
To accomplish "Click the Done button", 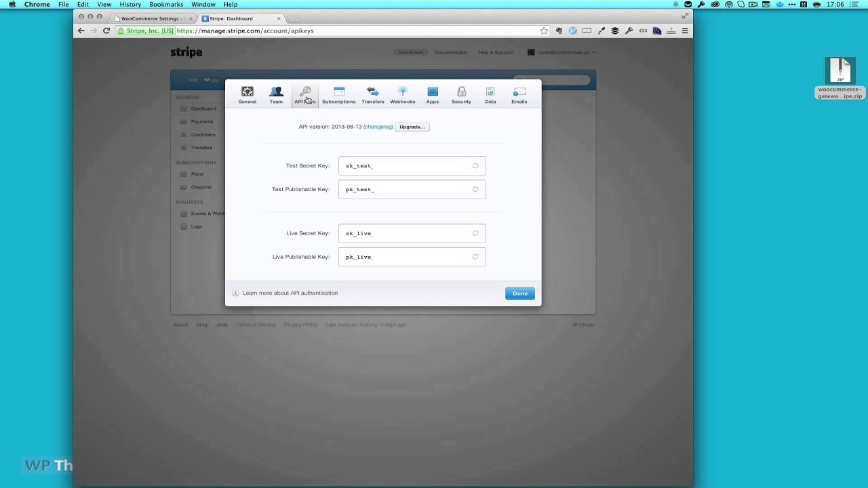I will coord(519,293).
